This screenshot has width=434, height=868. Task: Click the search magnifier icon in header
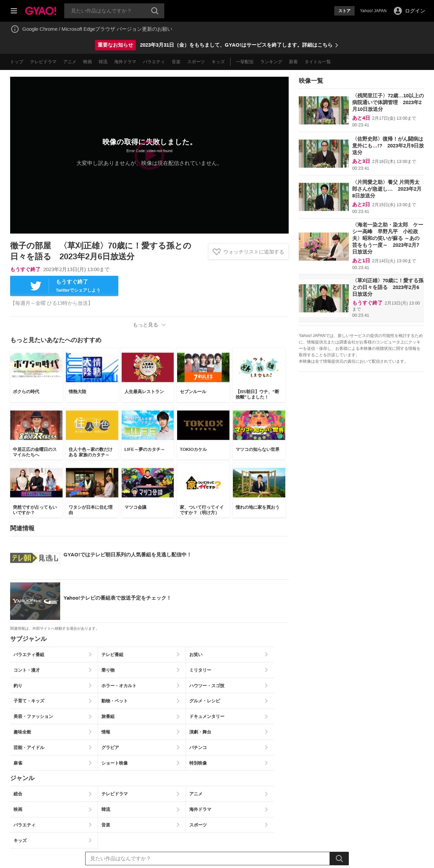tap(155, 11)
